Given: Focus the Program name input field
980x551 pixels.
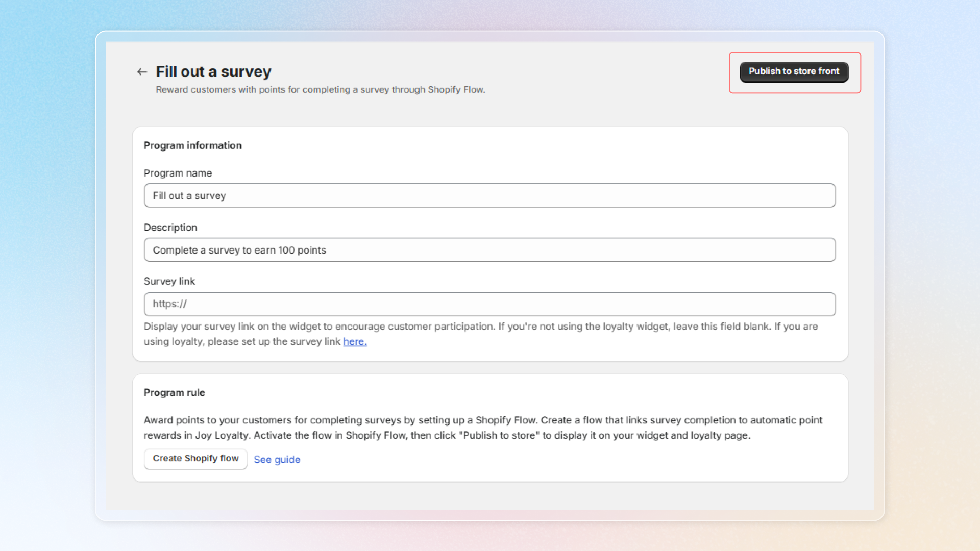Looking at the screenshot, I should (x=489, y=195).
